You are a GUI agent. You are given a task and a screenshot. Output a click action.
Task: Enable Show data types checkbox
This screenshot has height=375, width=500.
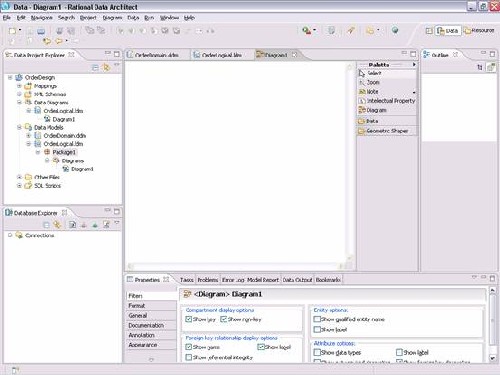[x=317, y=352]
